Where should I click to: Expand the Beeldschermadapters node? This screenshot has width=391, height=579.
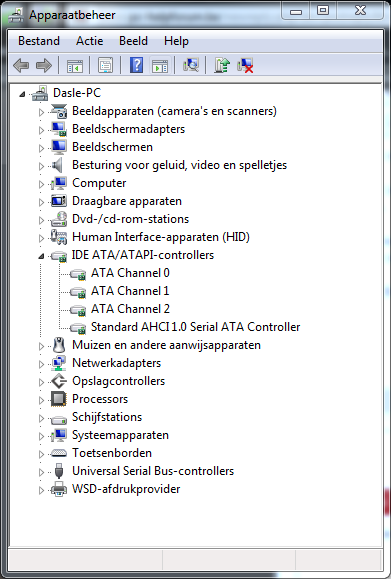point(41,130)
